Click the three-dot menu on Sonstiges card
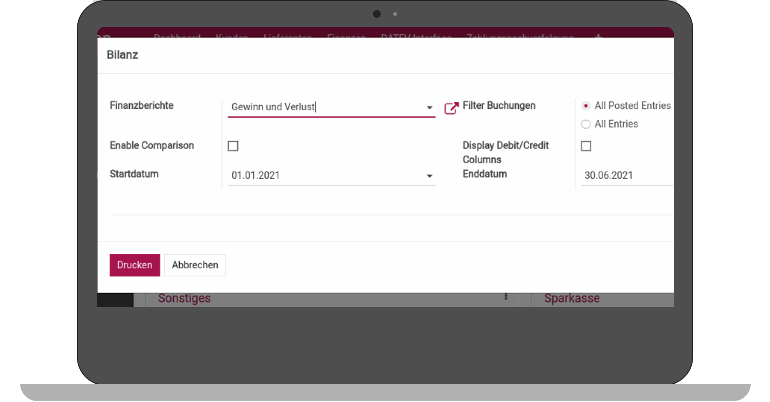The image size is (770, 402). click(506, 297)
